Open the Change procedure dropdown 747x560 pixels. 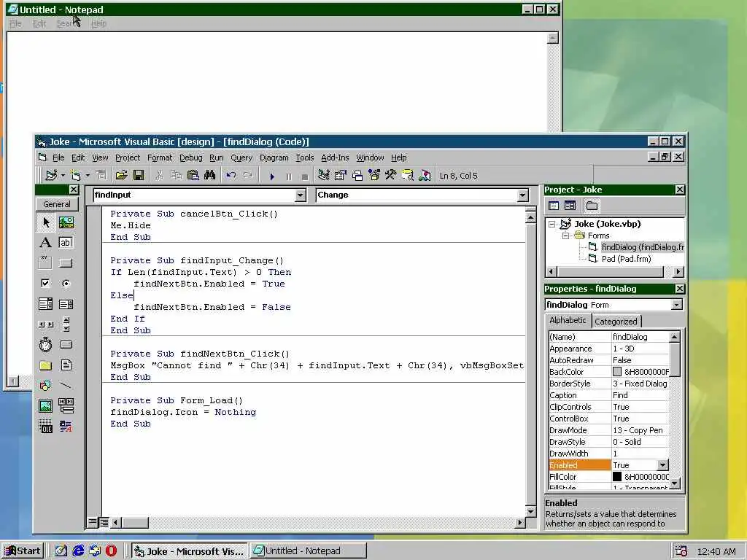pos(522,195)
